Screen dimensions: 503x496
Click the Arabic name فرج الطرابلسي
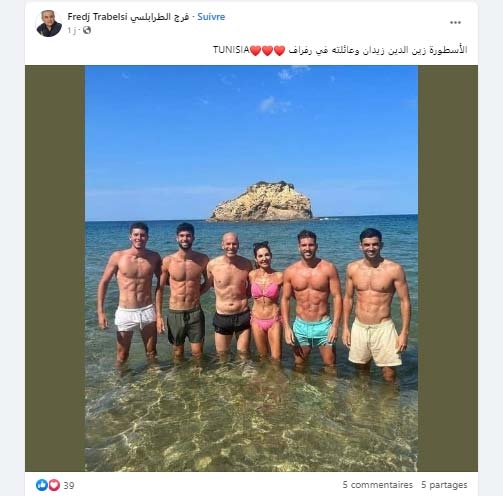coord(159,17)
